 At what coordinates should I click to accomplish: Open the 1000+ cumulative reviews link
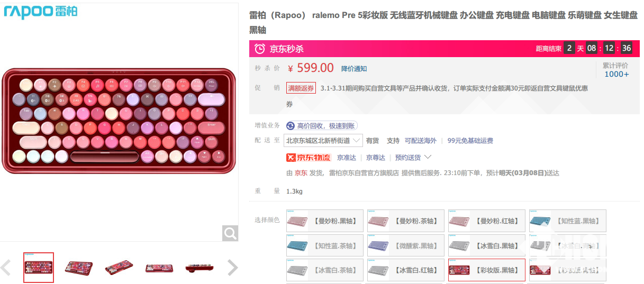(616, 74)
